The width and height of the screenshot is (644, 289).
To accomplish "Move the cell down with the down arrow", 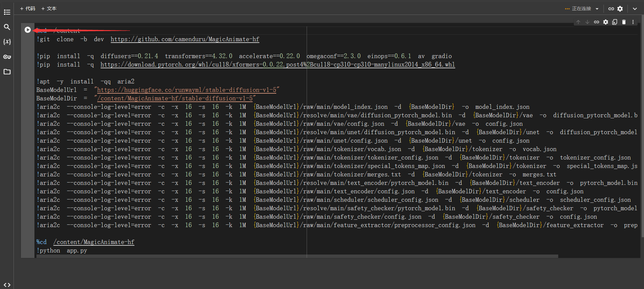I will point(587,22).
